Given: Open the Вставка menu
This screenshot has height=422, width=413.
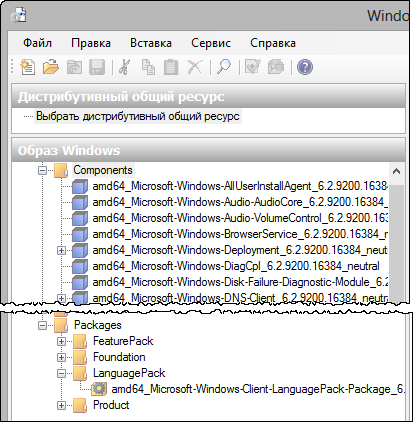Looking at the screenshot, I should (151, 43).
